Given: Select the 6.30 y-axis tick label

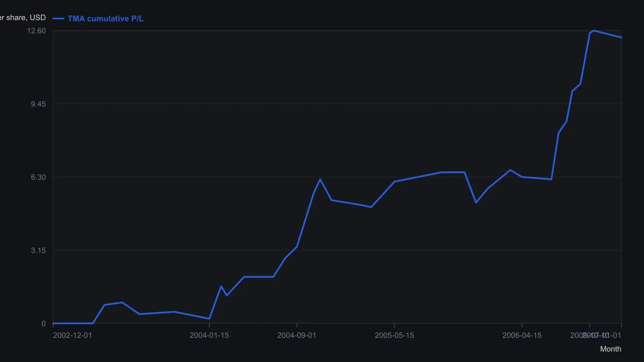Looking at the screenshot, I should pyautogui.click(x=39, y=177).
